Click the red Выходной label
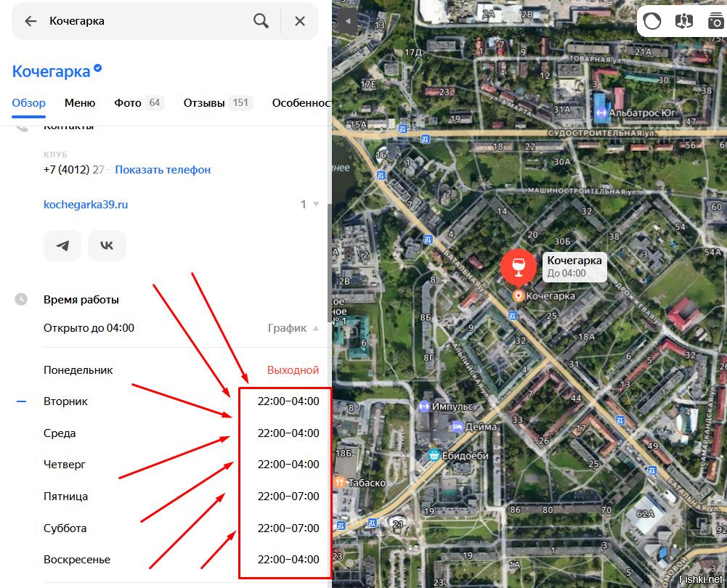The height and width of the screenshot is (588, 727). (x=293, y=370)
